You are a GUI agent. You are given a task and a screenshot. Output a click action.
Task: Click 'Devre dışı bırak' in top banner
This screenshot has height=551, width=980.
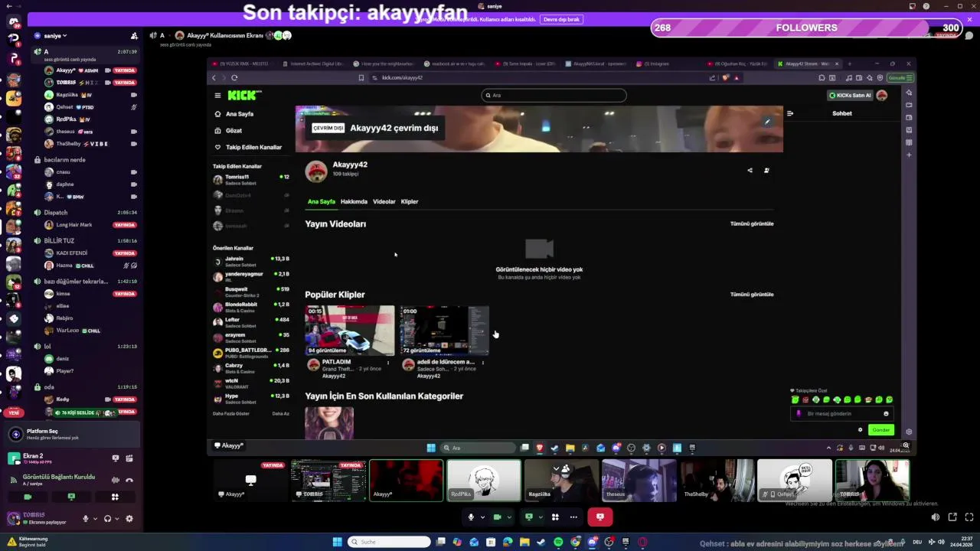coord(561,19)
